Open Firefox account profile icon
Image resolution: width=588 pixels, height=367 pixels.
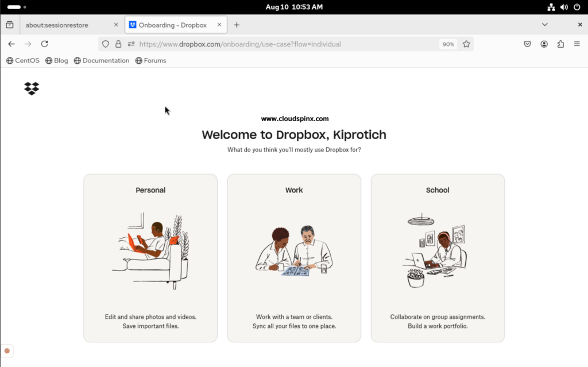coord(544,44)
